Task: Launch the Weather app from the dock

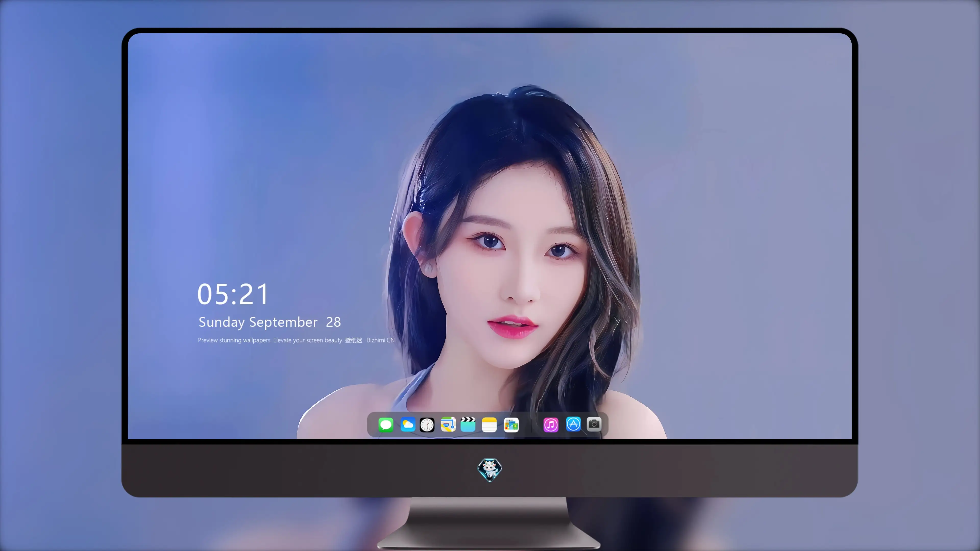Action: 408,424
